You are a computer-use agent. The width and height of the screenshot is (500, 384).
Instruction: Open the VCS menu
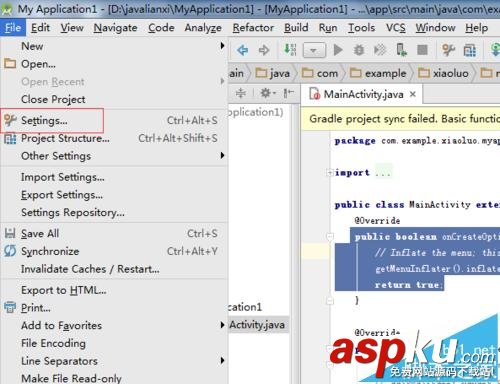tap(396, 28)
